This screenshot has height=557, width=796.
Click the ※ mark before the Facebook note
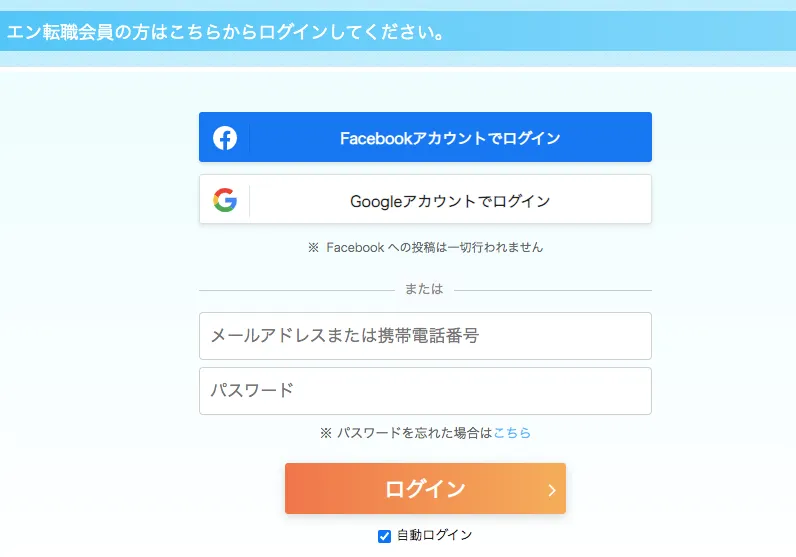(313, 247)
